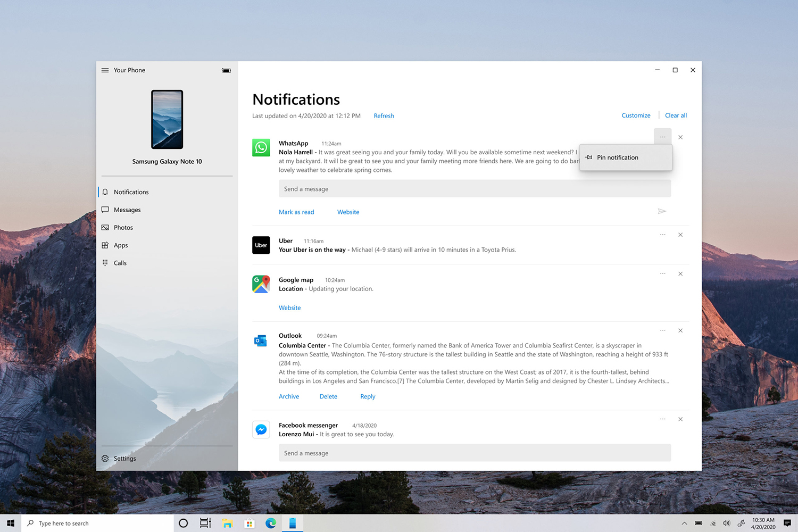This screenshot has height=532, width=798.
Task: Click the Refresh link
Action: click(x=384, y=115)
